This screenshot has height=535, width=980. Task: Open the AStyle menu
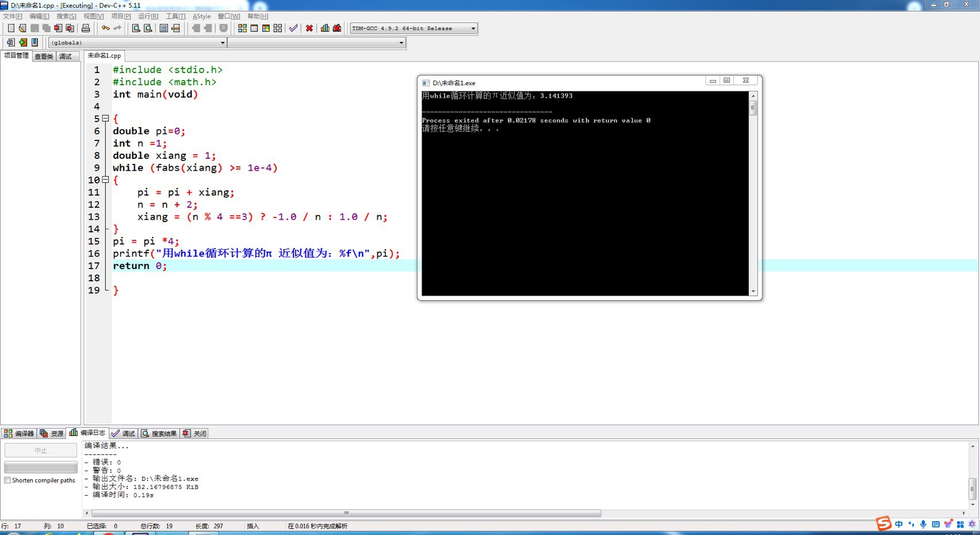(201, 16)
